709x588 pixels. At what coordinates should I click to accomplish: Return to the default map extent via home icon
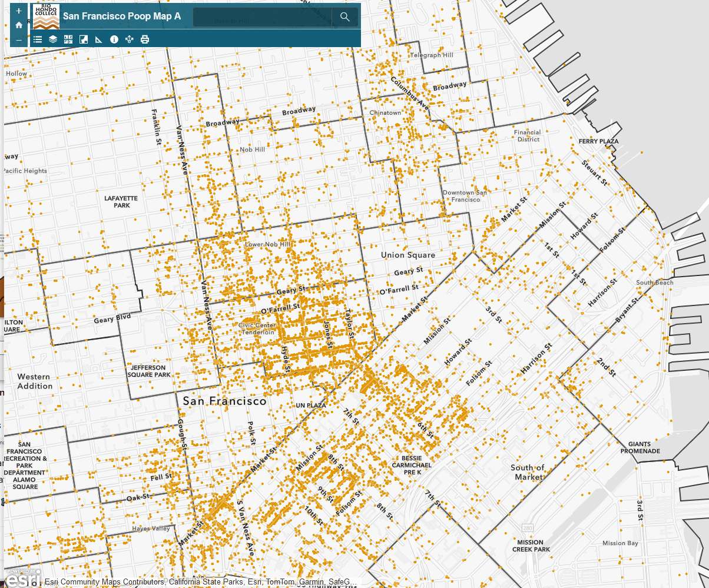(19, 25)
